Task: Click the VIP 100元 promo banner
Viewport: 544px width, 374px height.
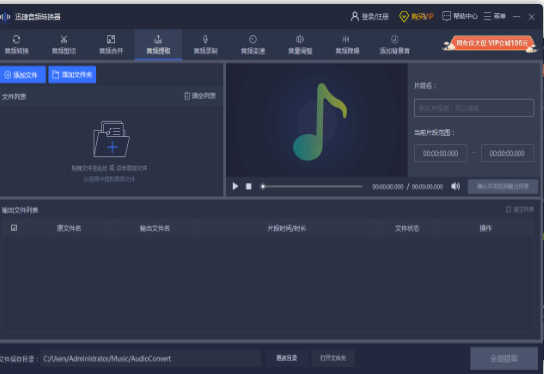Action: pos(490,44)
